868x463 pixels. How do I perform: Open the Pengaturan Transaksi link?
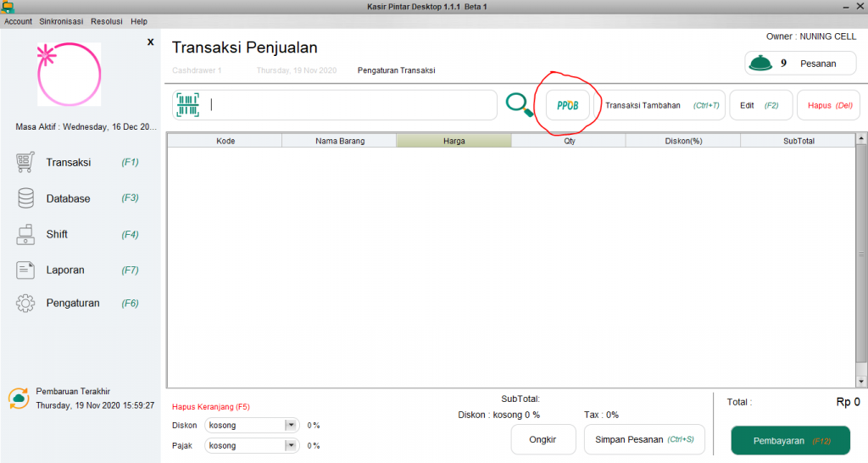(x=397, y=70)
